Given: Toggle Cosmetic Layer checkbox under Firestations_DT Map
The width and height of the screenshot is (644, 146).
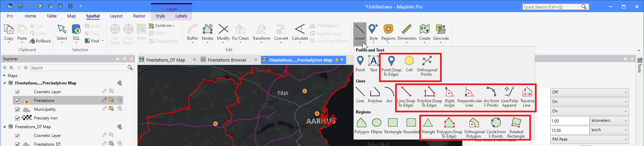Looking at the screenshot, I should coord(17,136).
